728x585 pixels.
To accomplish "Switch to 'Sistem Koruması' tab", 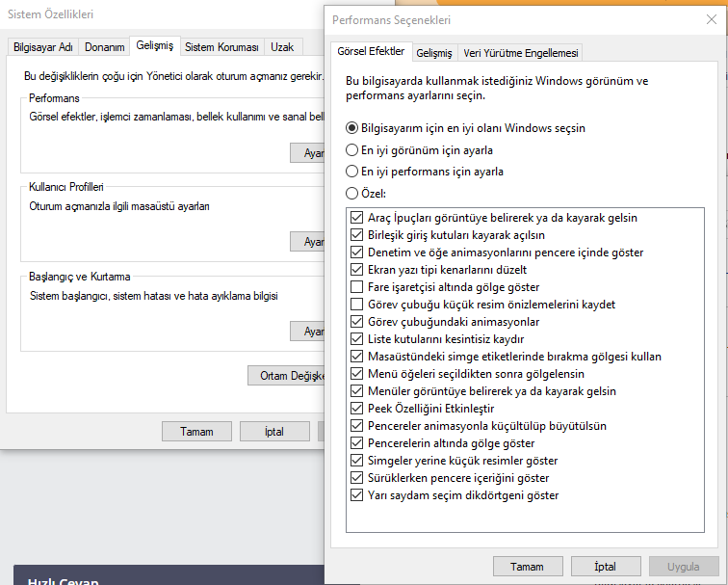I will (221, 47).
